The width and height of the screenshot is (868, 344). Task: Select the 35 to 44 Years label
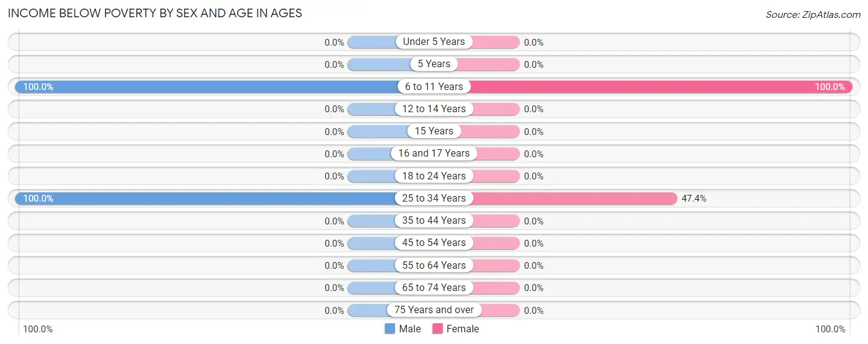click(433, 221)
